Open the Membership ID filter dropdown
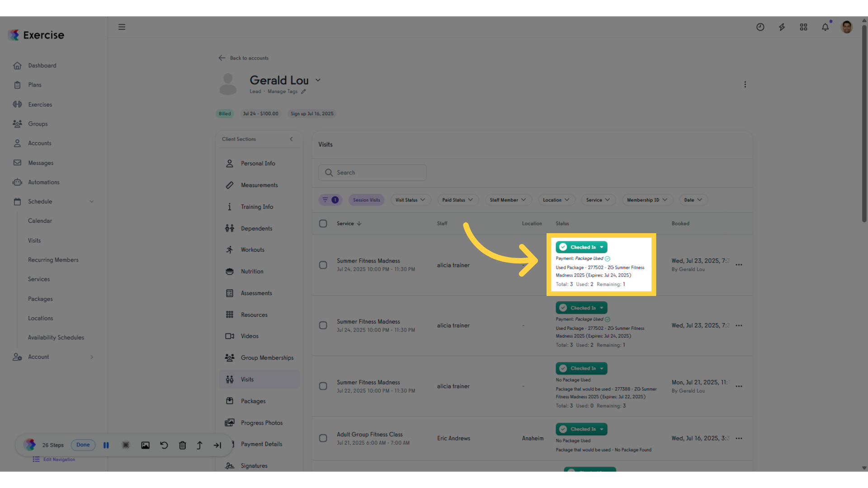This screenshot has height=488, width=868. [x=647, y=200]
